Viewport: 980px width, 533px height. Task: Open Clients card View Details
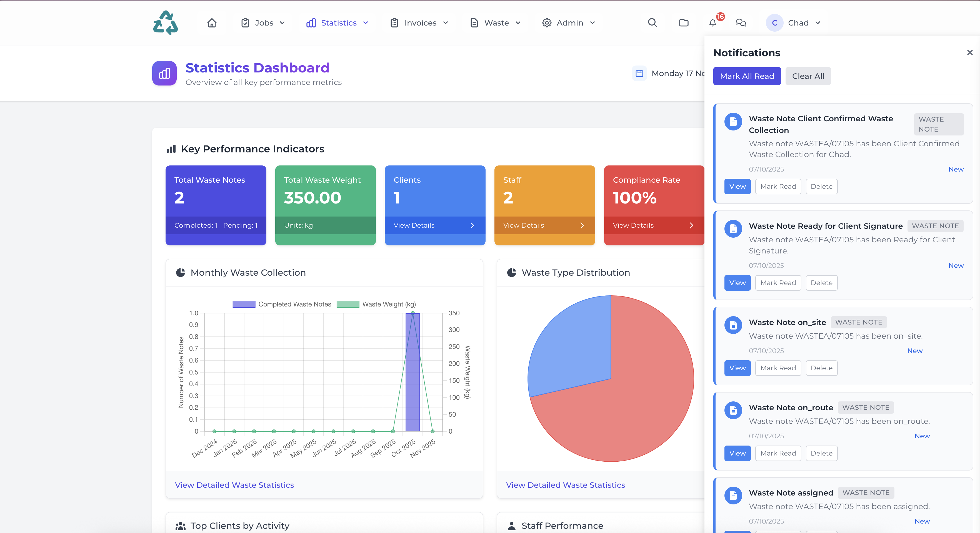coord(434,225)
